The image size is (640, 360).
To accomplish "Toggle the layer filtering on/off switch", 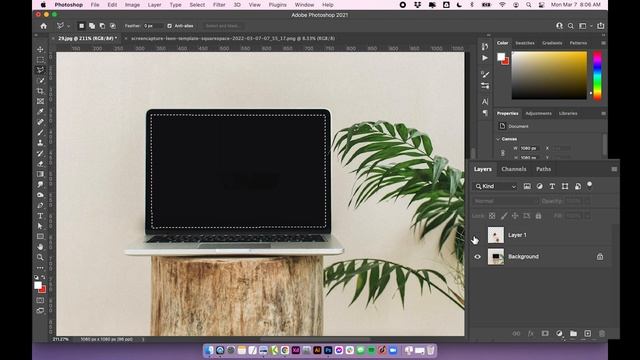I will (x=589, y=185).
